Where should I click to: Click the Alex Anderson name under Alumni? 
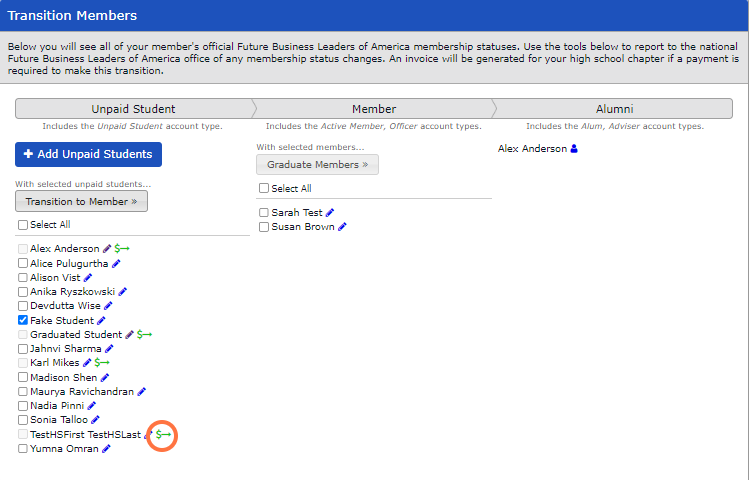click(x=532, y=149)
